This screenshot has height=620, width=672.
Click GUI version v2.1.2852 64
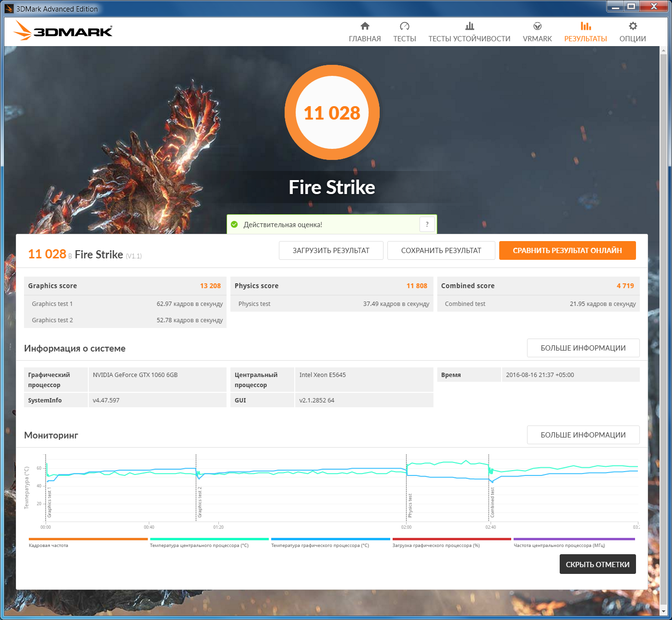tap(317, 400)
